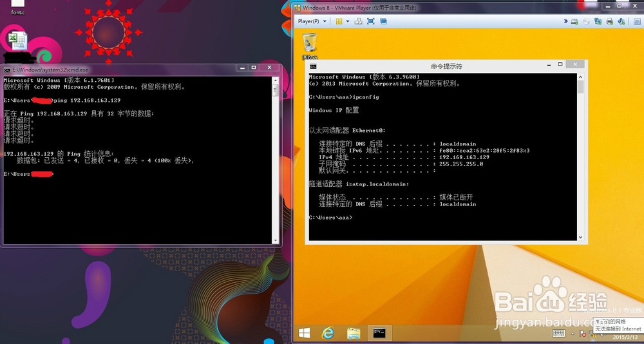Viewport: 644px width, 344px height.
Task: Click scroll down arrow in host cmd.exe window
Action: pyautogui.click(x=276, y=240)
